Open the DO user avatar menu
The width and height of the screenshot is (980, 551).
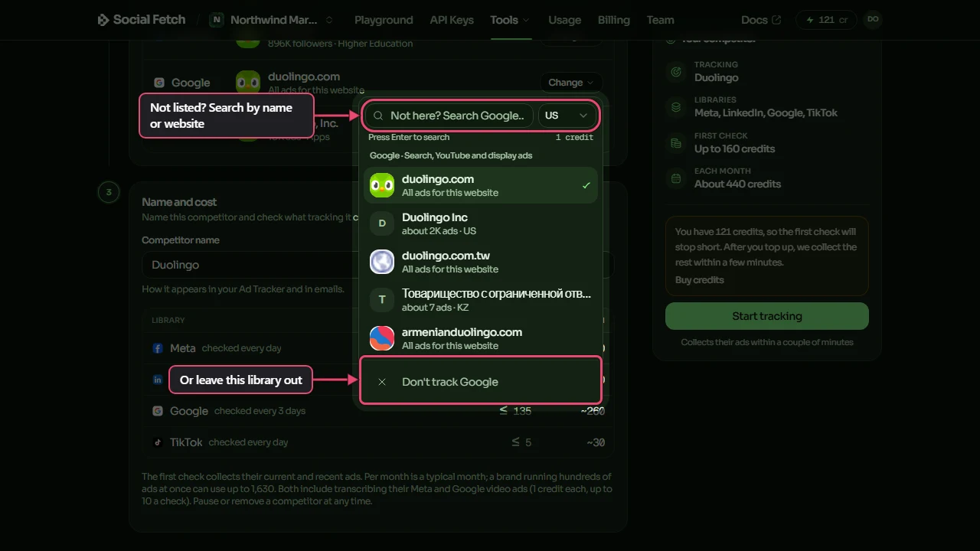[x=873, y=20]
